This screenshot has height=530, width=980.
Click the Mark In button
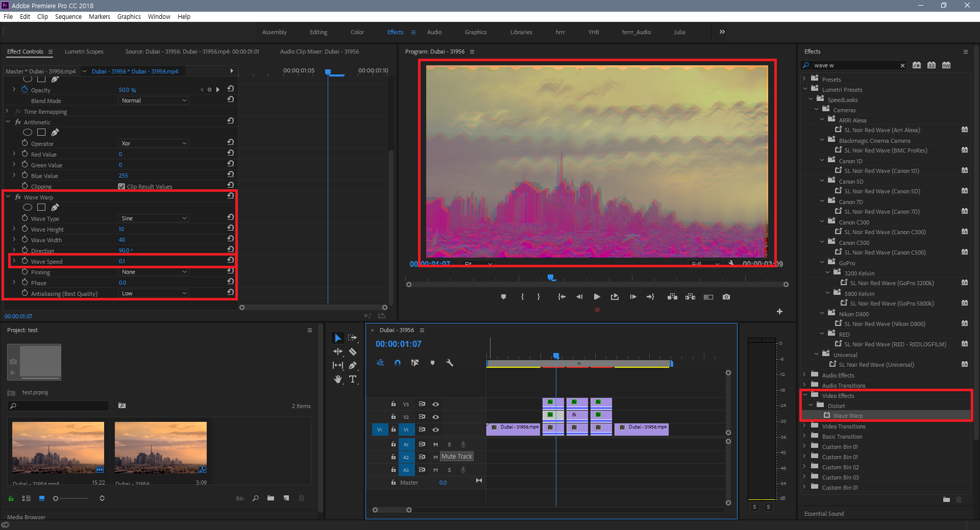522,297
